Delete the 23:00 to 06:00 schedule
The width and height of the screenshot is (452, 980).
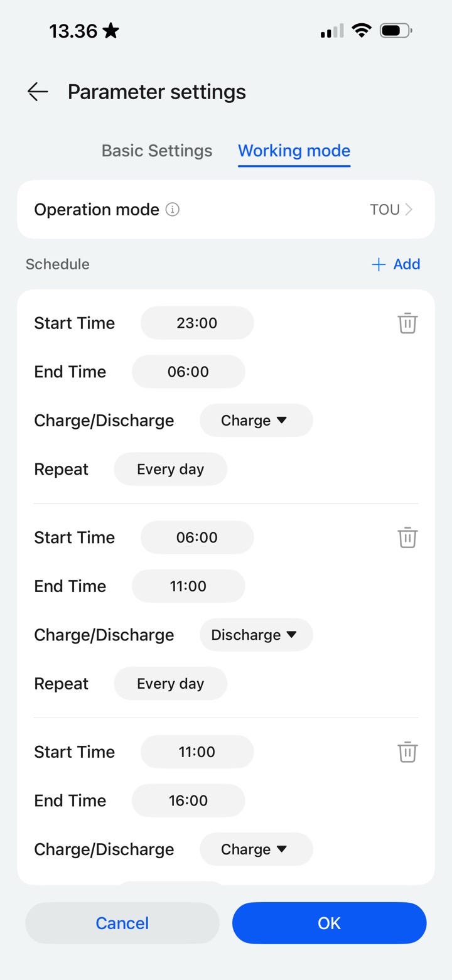coord(407,323)
